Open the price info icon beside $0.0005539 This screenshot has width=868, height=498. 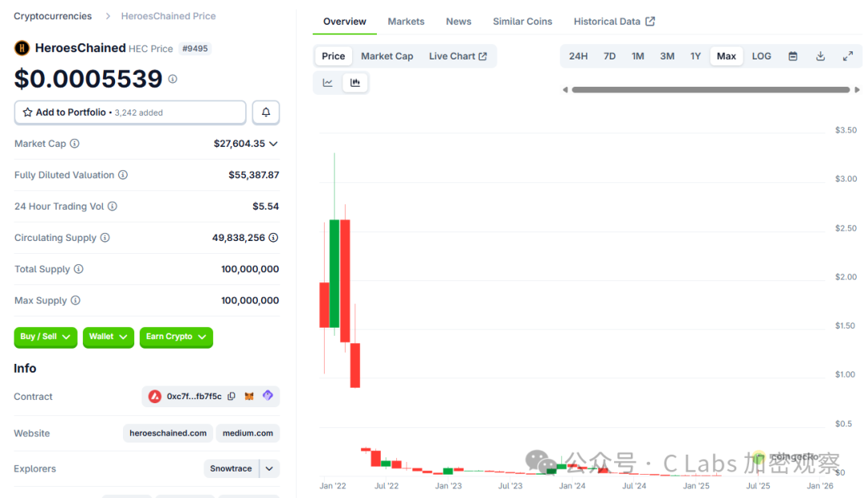[x=173, y=80]
